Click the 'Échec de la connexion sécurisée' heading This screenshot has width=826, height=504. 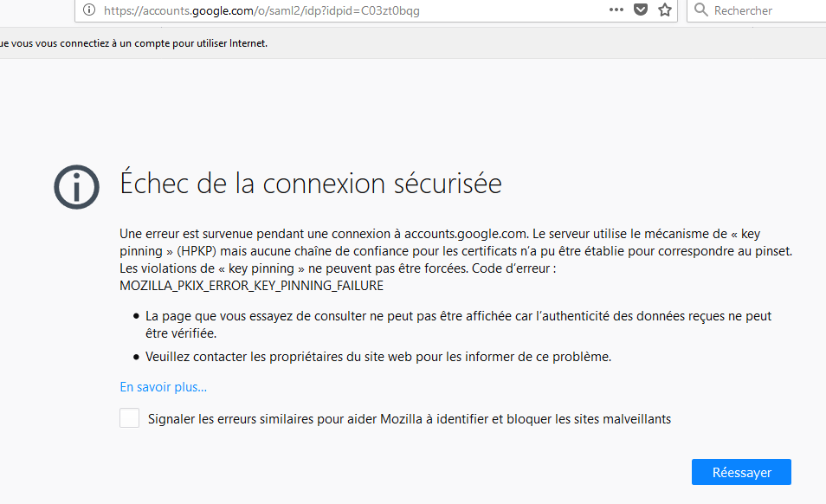click(x=311, y=184)
